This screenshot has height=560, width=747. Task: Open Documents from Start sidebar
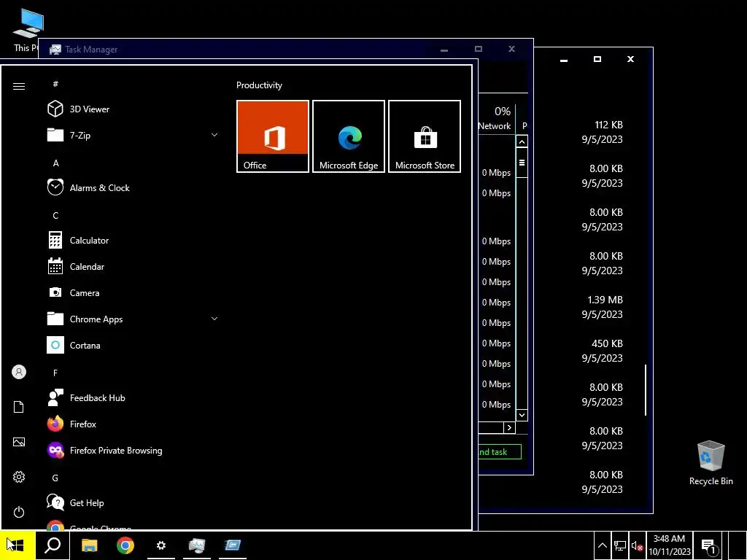pyautogui.click(x=19, y=407)
